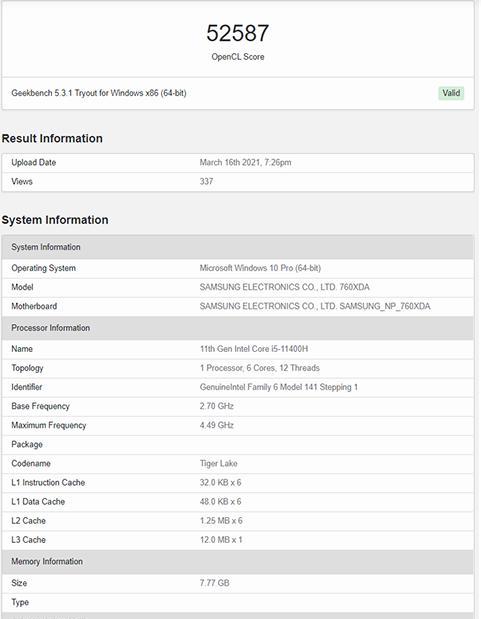Click the Geekbench 5.3.1 Tryout version text
The width and height of the screenshot is (481, 619).
(x=99, y=93)
